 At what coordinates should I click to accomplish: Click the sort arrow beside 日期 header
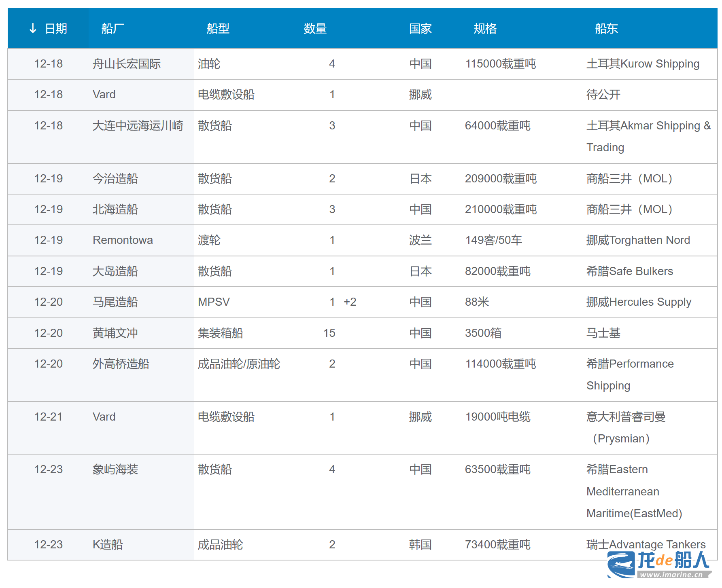(33, 28)
